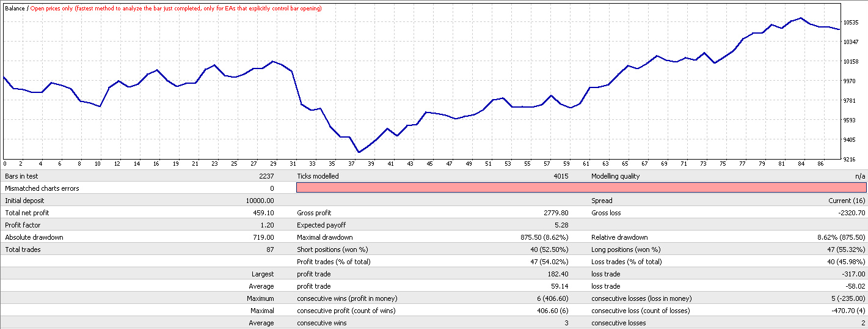Click the 10158 label on balance axis

[852, 62]
